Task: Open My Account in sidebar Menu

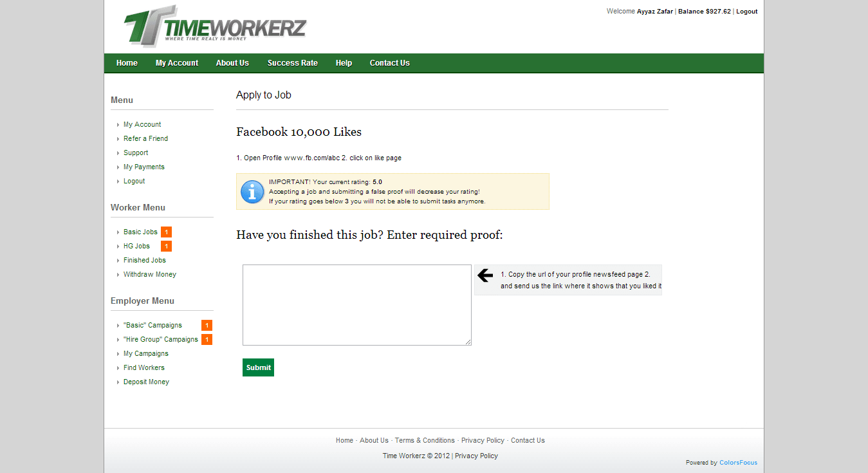Action: click(x=142, y=125)
